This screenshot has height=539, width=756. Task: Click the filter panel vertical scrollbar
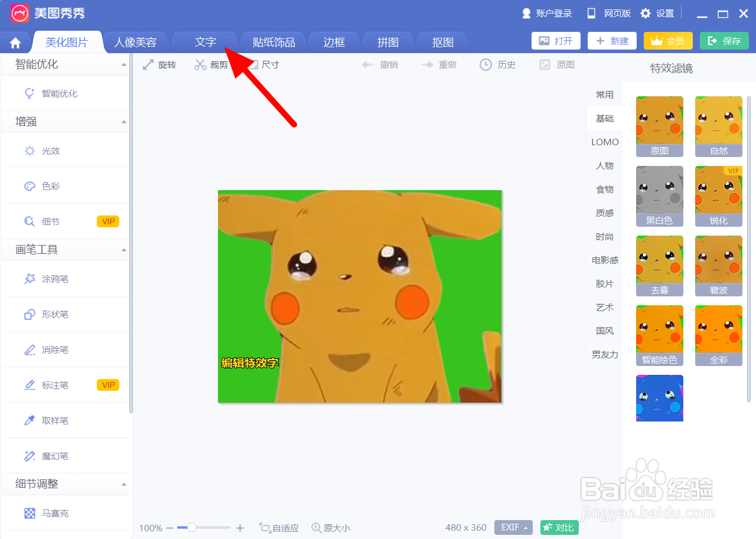point(749,249)
